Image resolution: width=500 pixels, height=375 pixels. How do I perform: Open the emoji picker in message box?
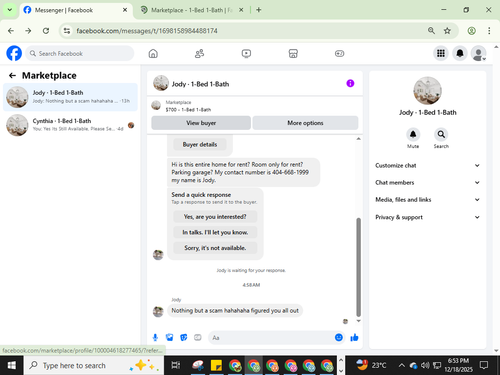coord(339,338)
